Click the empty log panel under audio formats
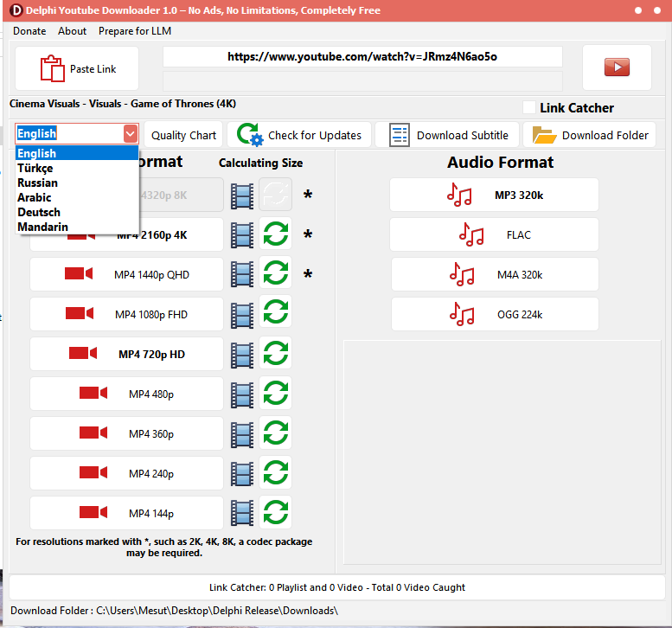The height and width of the screenshot is (628, 672). click(502, 452)
